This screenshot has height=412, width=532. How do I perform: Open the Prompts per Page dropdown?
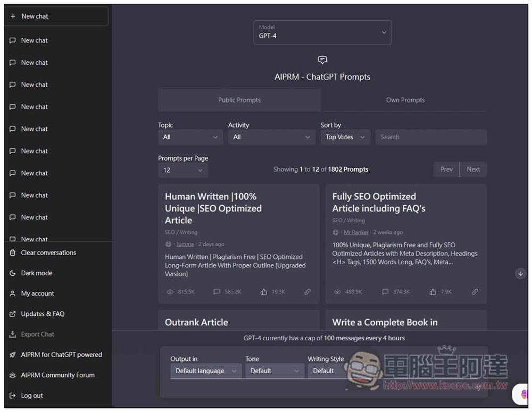coord(183,170)
